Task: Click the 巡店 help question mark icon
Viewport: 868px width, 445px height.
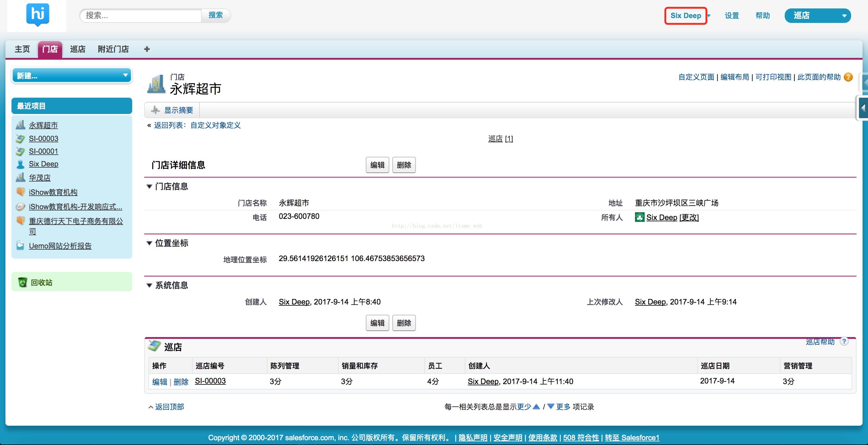Action: (x=844, y=342)
